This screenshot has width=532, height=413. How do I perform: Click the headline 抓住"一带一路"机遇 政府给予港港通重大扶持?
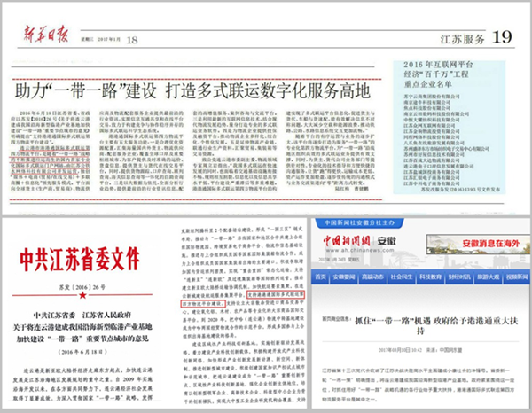pos(436,325)
